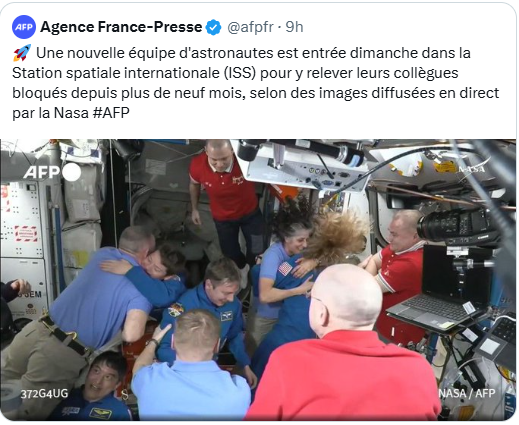Click the AFP watermark logo on the video

pyautogui.click(x=42, y=172)
